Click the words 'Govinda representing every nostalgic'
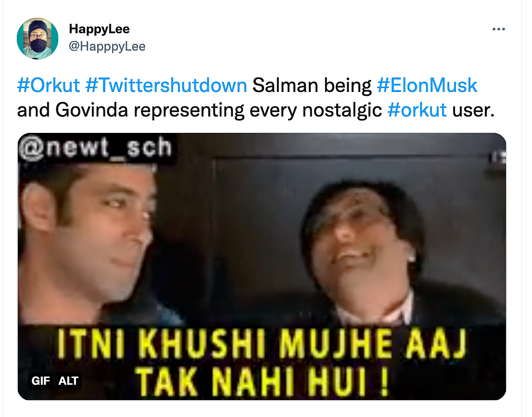Viewport: 532px width, 417px height. pyautogui.click(x=218, y=110)
